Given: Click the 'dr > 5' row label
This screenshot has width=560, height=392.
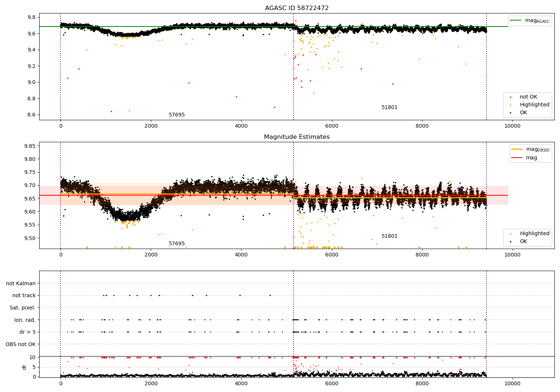Looking at the screenshot, I should 28,332.
